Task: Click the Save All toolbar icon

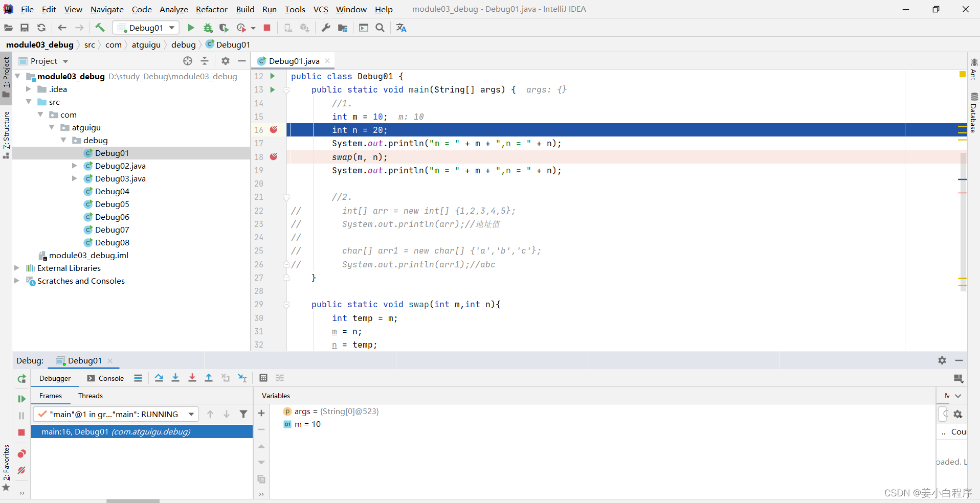Action: pyautogui.click(x=25, y=28)
